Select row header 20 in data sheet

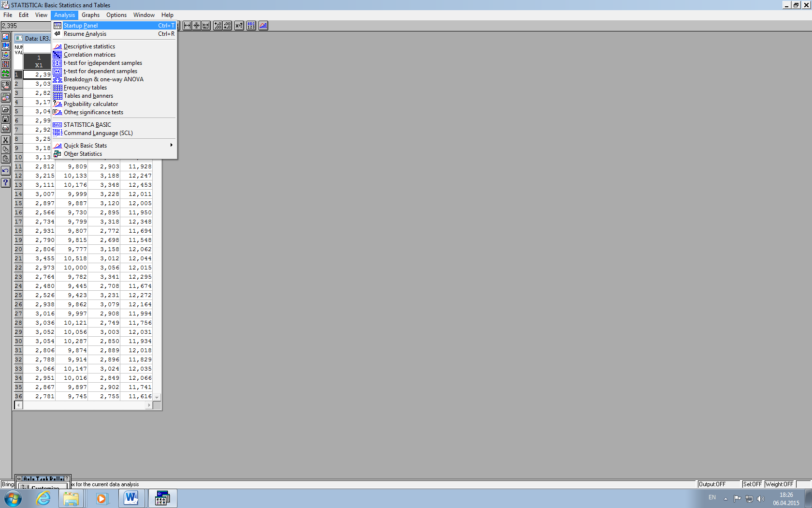(18, 250)
